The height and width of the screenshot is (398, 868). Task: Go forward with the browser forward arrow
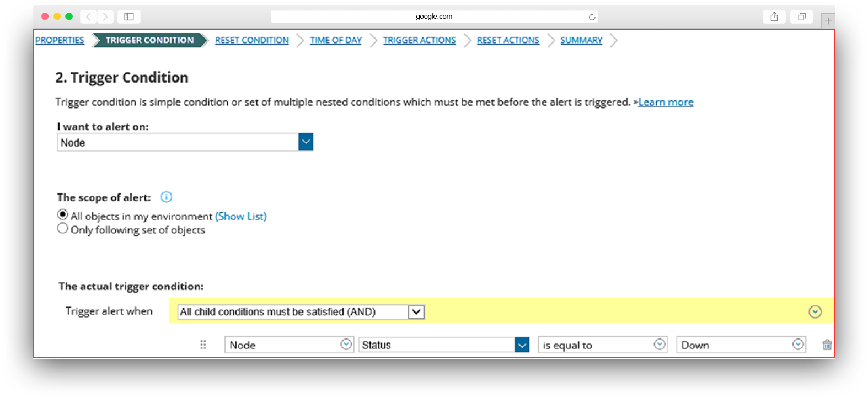(105, 17)
